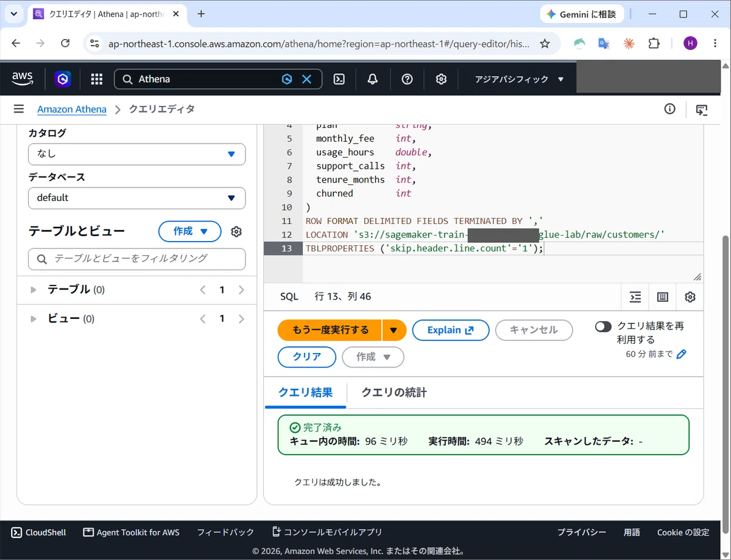Open テーブルとビュー settings gear
The height and width of the screenshot is (560, 731).
click(236, 231)
